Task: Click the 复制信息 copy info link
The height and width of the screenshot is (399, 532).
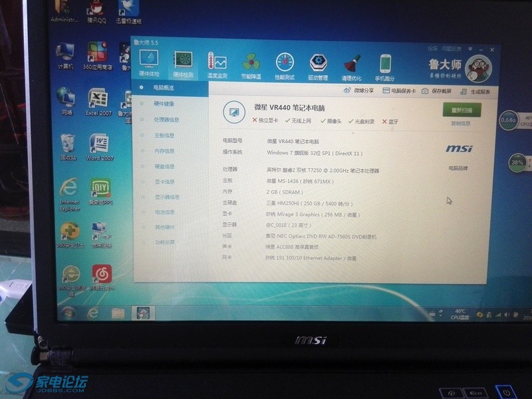Action: click(460, 124)
